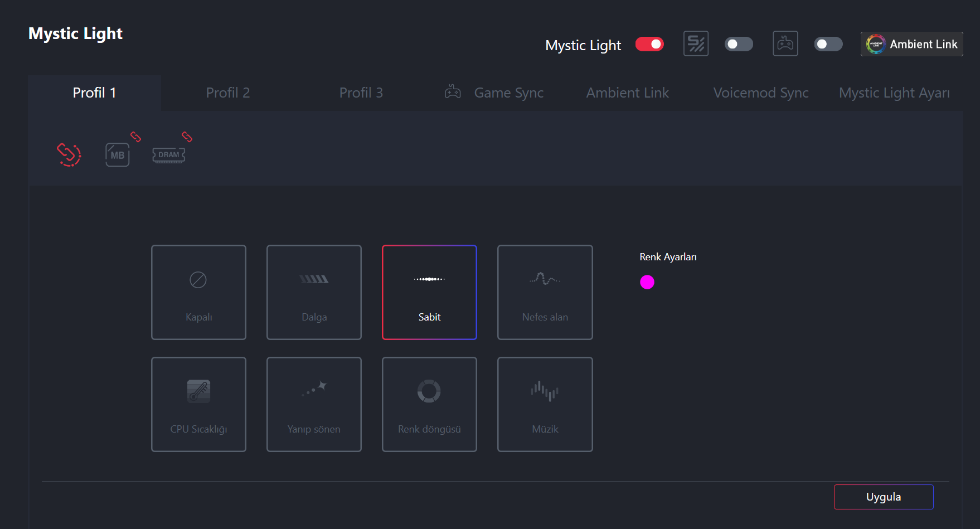Select the CPU Sıcaklığı temperature effect
Image resolution: width=980 pixels, height=529 pixels.
pos(198,404)
